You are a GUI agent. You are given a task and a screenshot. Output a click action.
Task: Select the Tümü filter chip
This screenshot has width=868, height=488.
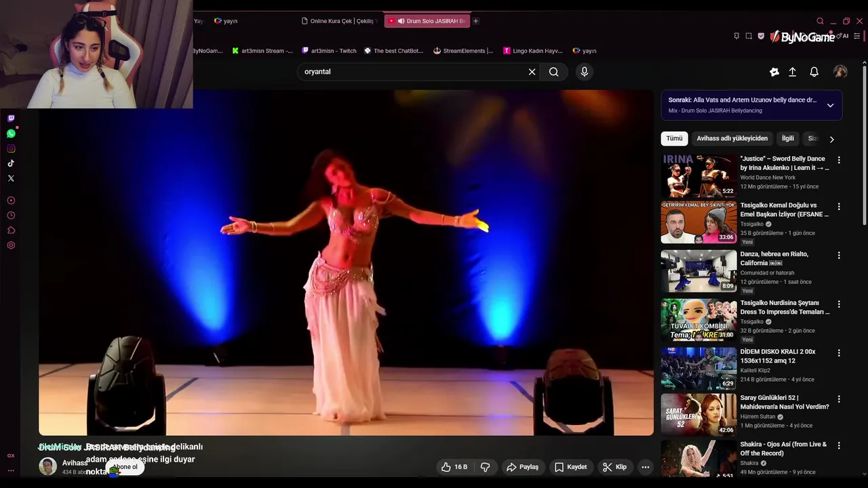(x=674, y=138)
